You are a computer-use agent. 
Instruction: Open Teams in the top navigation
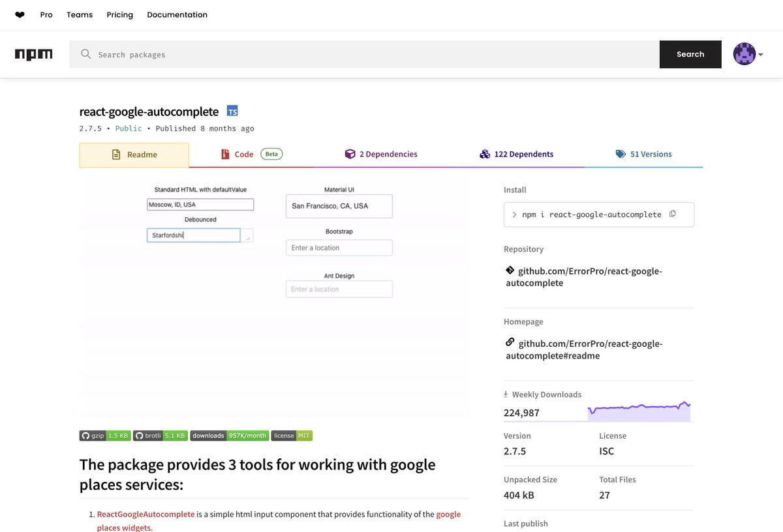(x=80, y=15)
